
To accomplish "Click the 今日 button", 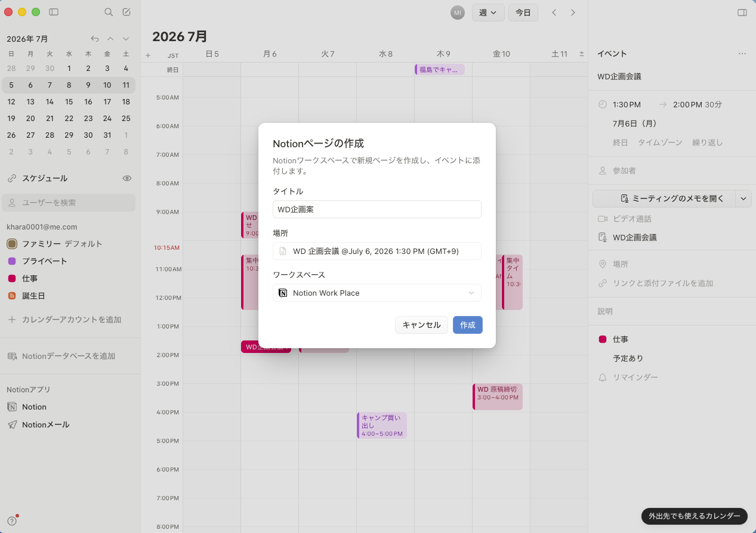I will click(523, 13).
